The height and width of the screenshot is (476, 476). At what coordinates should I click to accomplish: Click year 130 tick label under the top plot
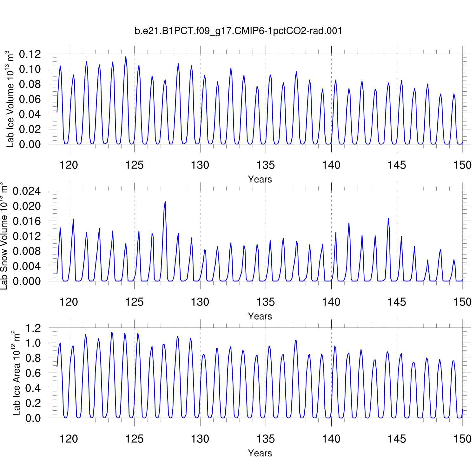point(200,165)
